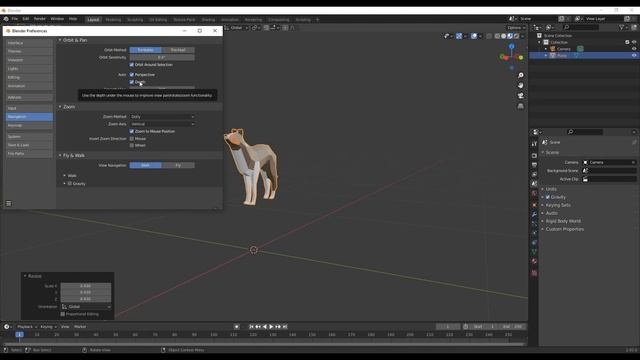The width and height of the screenshot is (640, 360).
Task: Open the Edit menu
Action: coord(26,19)
